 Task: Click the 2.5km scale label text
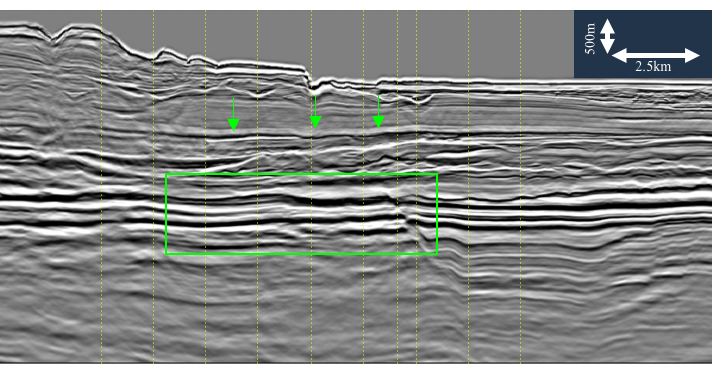[653, 67]
